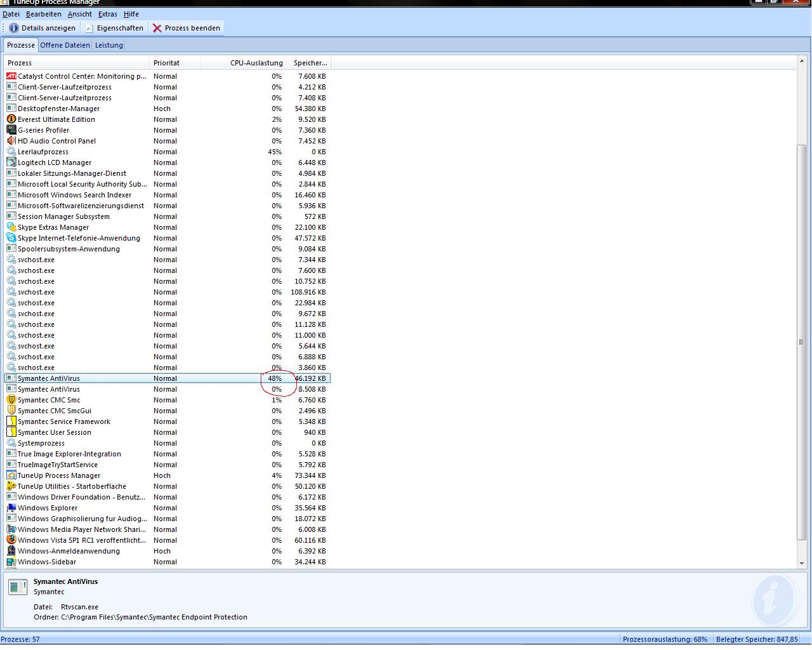Screen dimensions: 812x650
Task: Switch to the Leistung tab
Action: coord(109,45)
